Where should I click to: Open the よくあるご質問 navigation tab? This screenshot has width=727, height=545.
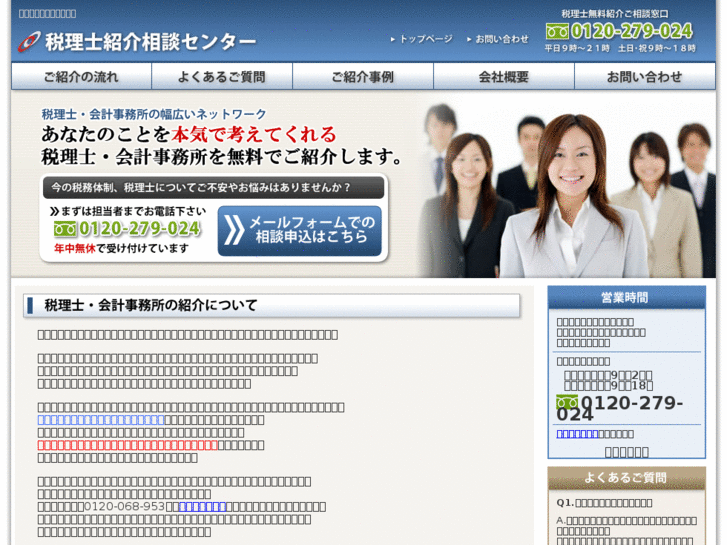click(222, 77)
